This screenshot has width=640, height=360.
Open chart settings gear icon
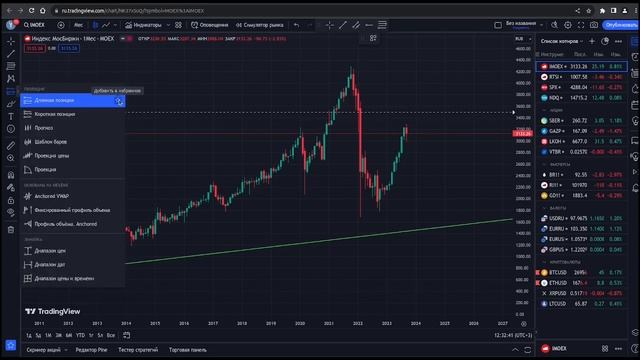(x=568, y=25)
